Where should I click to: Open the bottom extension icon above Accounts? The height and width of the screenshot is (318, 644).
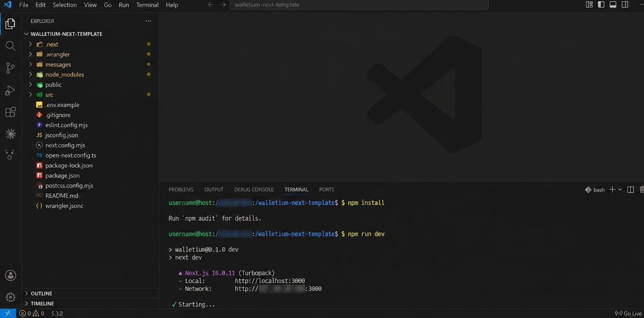pyautogui.click(x=10, y=155)
